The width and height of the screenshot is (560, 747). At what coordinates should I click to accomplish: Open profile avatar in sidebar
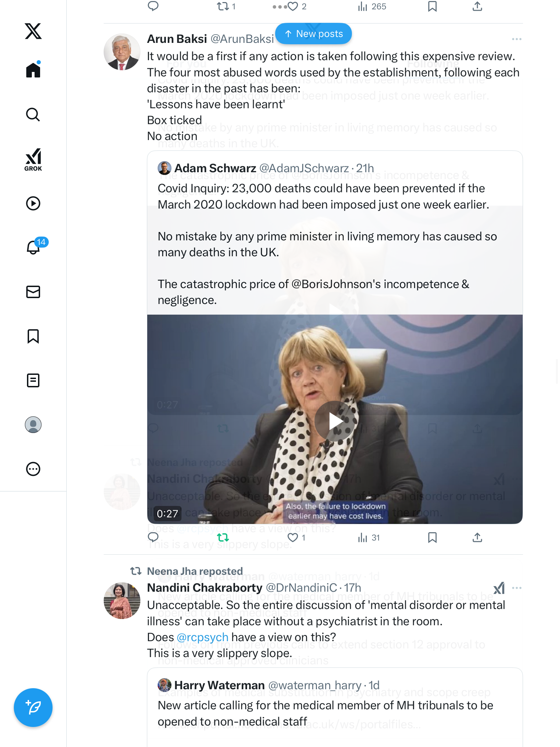pos(33,425)
